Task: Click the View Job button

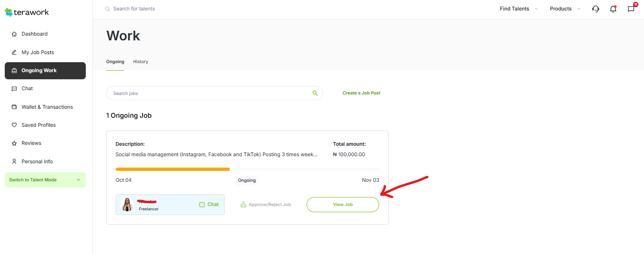Action: click(343, 205)
